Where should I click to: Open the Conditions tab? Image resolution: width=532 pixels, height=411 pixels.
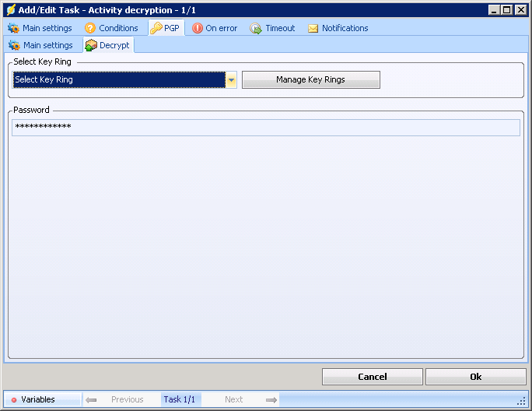118,28
